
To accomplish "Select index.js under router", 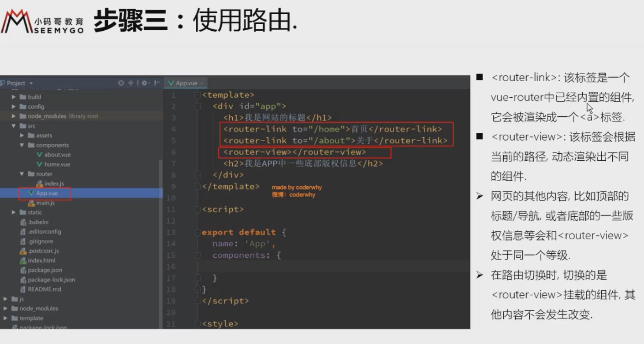I will (x=54, y=183).
